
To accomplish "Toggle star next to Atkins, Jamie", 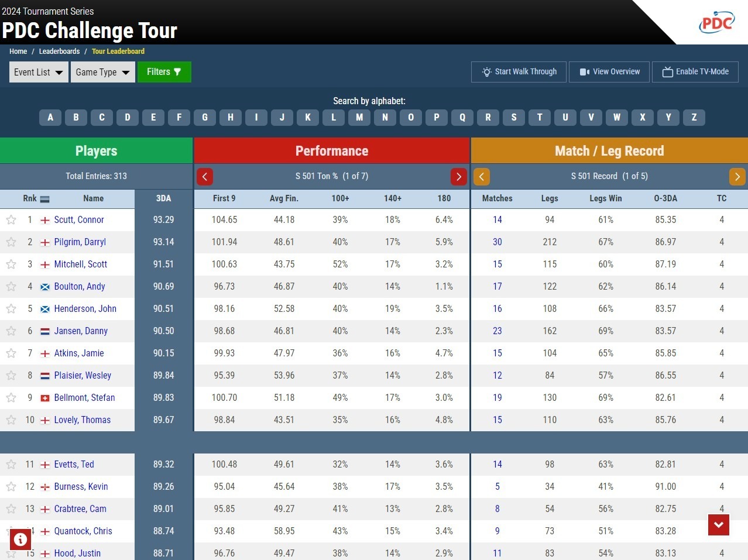I will [11, 353].
